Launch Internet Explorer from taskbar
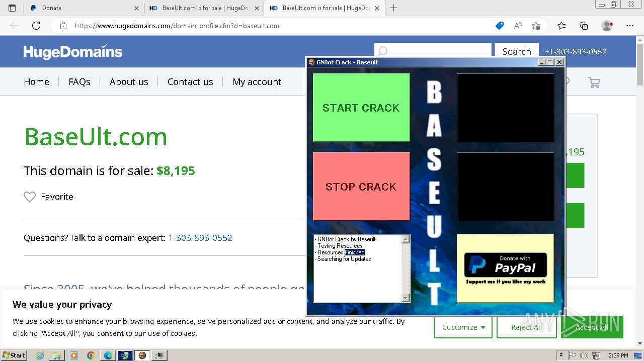 click(40, 355)
